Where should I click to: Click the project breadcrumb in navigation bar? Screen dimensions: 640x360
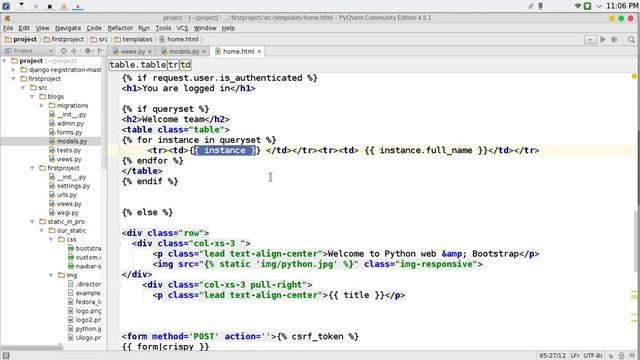(21, 40)
